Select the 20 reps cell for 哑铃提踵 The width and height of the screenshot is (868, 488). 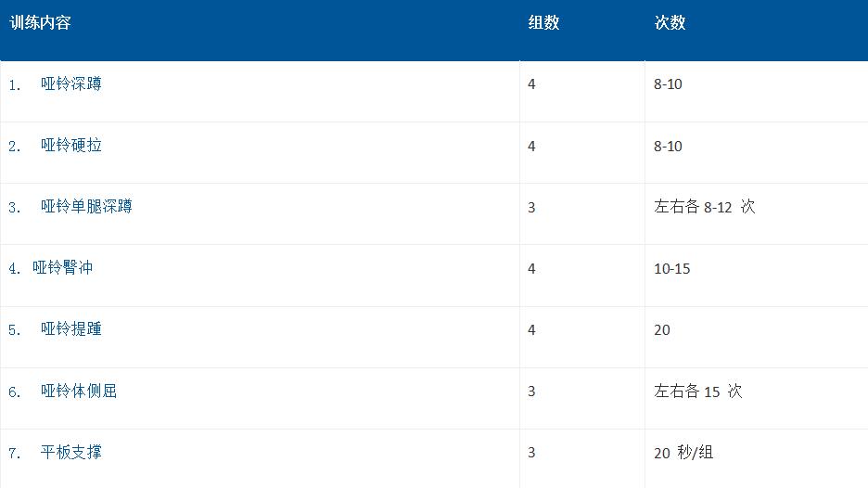tap(662, 330)
